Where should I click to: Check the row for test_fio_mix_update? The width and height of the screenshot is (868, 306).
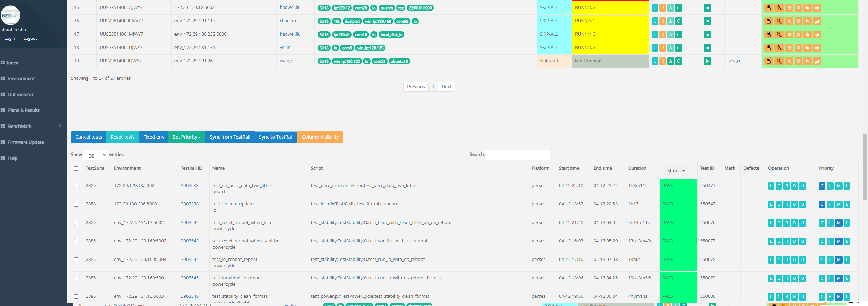click(76, 204)
